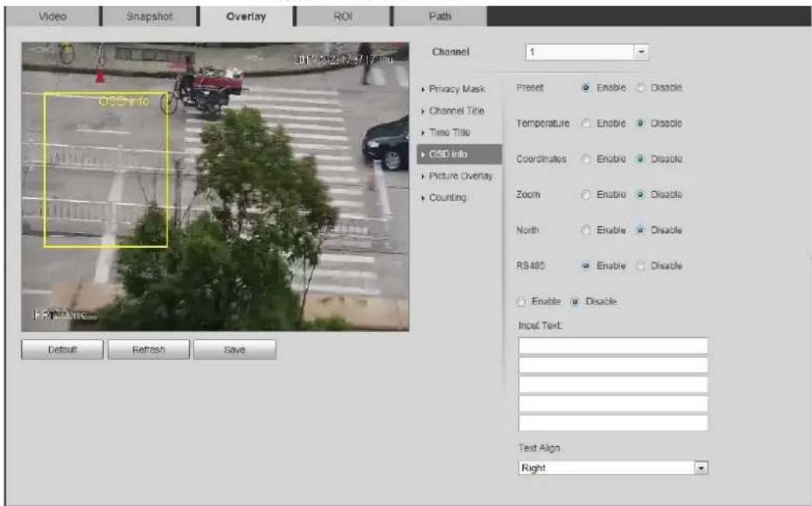Disable Coordinates overlay
Screen dimensions: 812x506
click(640, 159)
